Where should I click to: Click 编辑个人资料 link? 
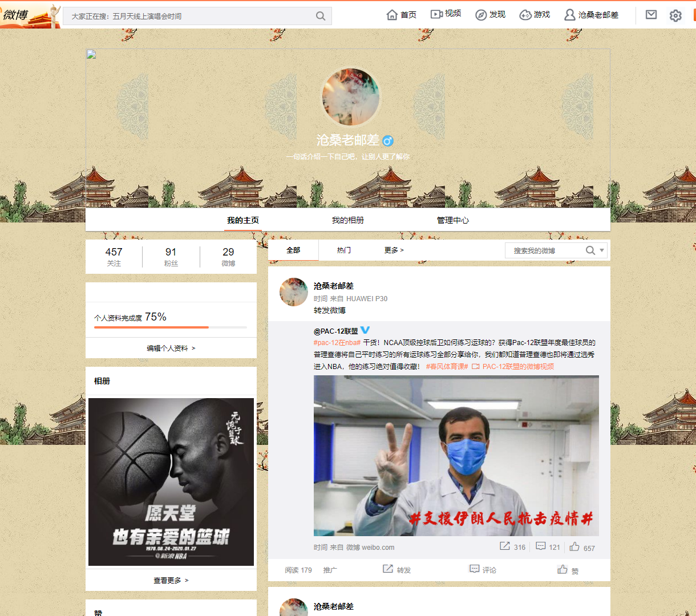coord(171,348)
